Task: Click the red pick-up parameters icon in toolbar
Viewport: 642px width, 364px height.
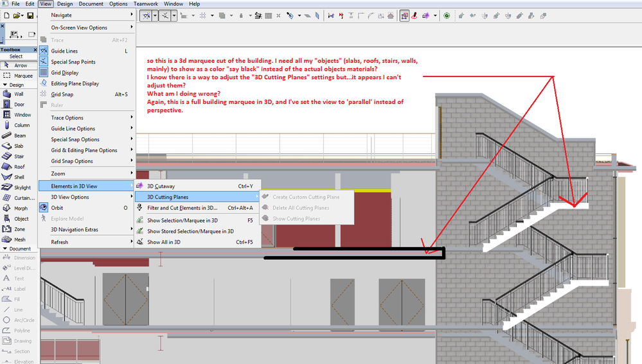Action: (x=415, y=15)
